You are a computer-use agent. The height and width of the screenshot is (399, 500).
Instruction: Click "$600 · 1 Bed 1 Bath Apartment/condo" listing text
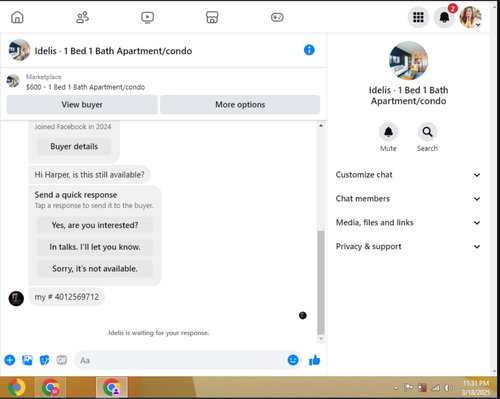pos(85,87)
